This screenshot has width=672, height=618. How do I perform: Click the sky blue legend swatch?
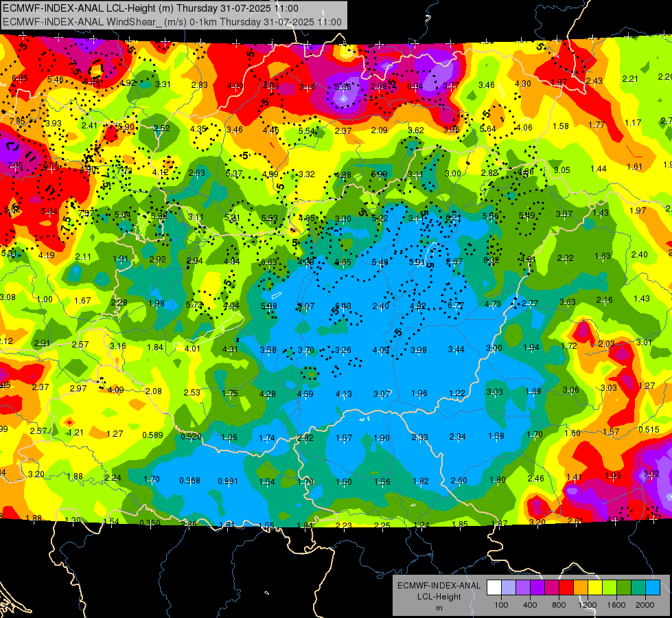652,587
